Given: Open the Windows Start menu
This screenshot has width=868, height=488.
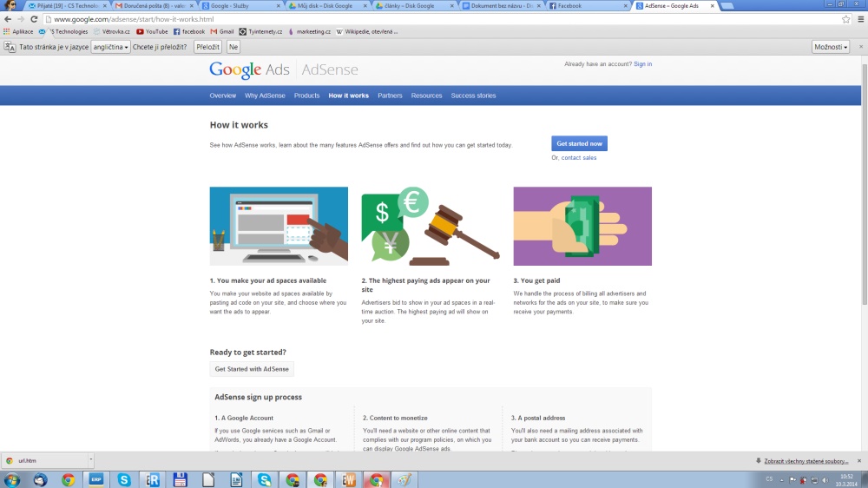Looking at the screenshot, I should [11, 479].
